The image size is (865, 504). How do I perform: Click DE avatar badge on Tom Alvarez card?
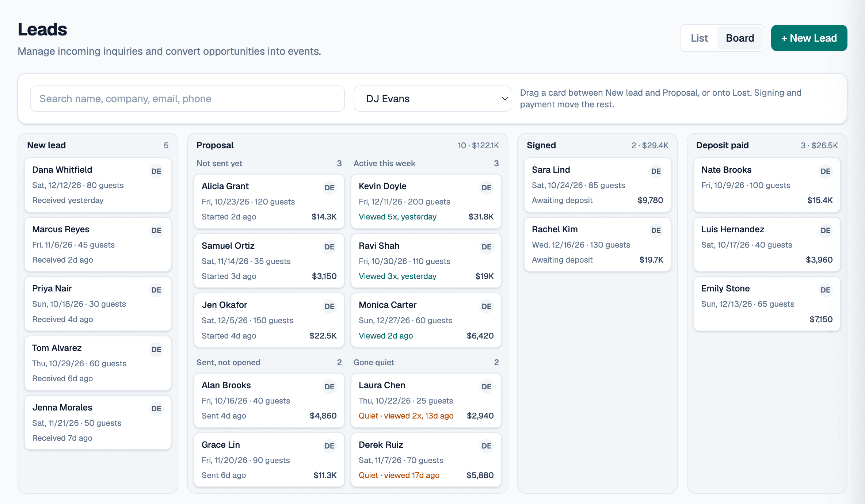click(x=156, y=350)
